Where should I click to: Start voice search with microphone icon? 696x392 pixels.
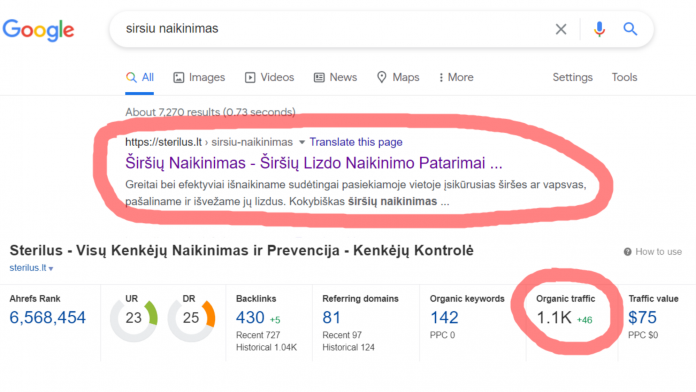point(599,29)
